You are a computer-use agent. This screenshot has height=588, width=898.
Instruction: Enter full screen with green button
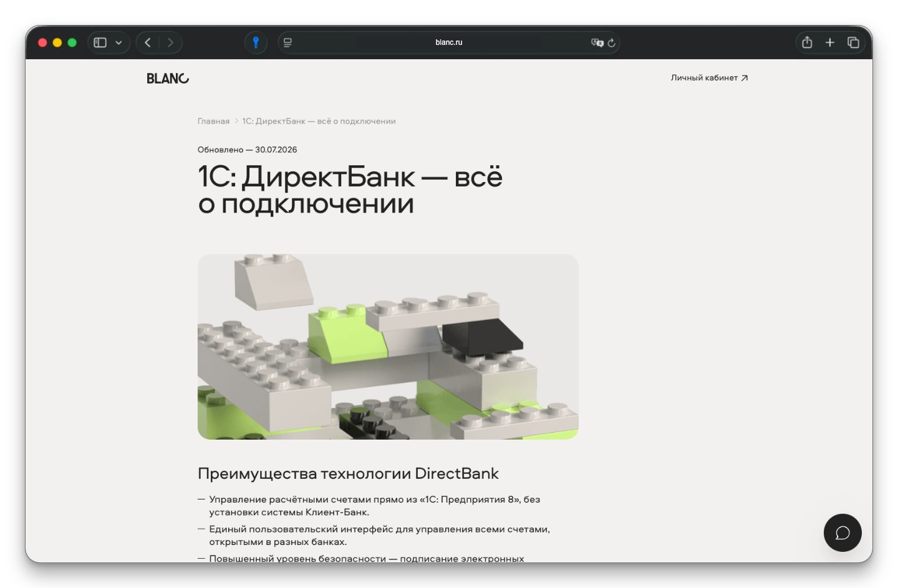coord(72,42)
